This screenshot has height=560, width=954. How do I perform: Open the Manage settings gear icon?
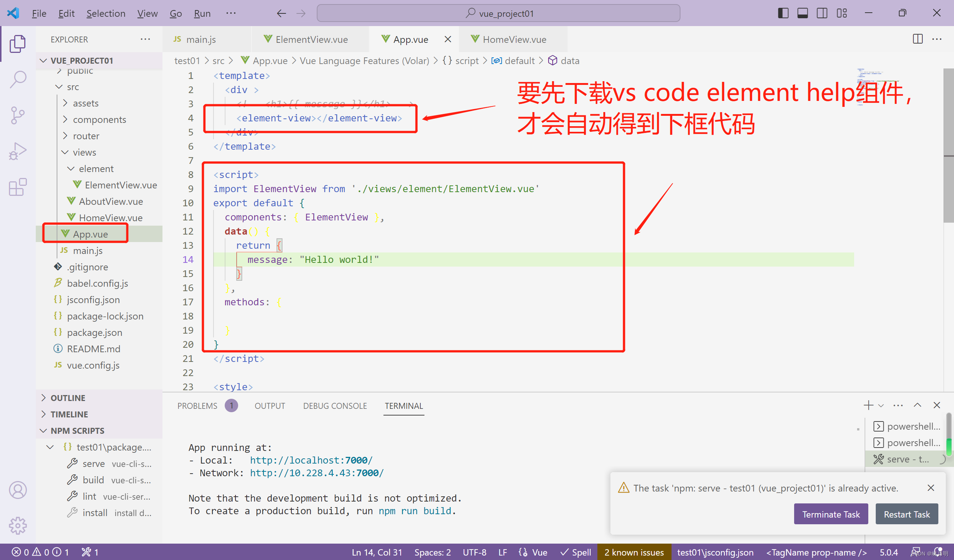coord(18,526)
